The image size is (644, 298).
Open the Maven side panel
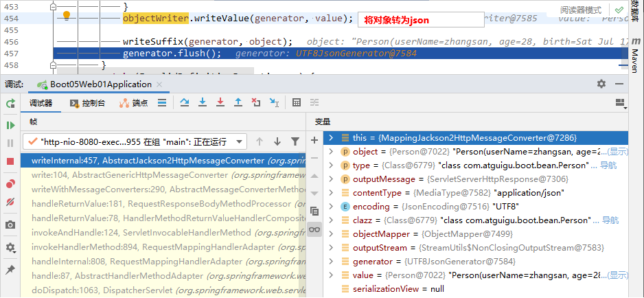[635, 56]
